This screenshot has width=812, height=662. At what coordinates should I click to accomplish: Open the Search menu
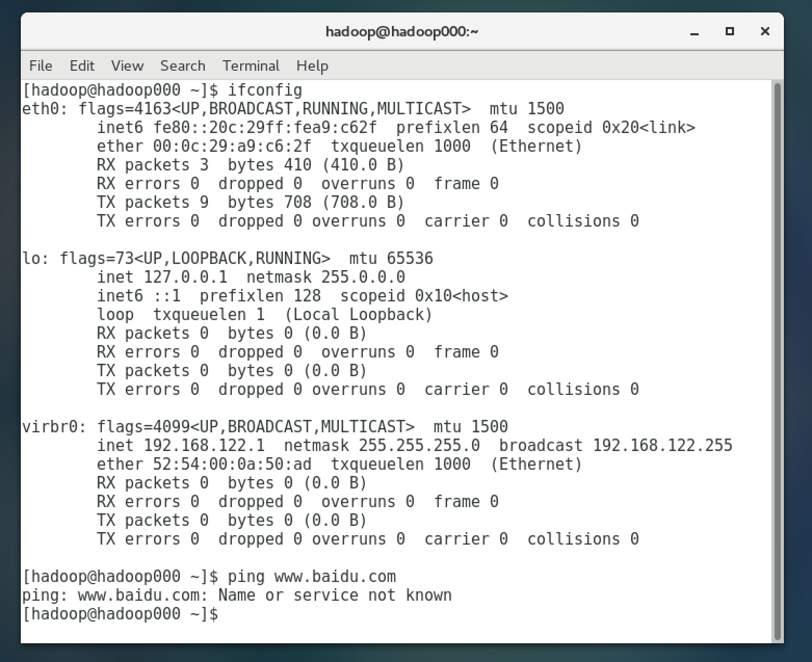pos(183,66)
